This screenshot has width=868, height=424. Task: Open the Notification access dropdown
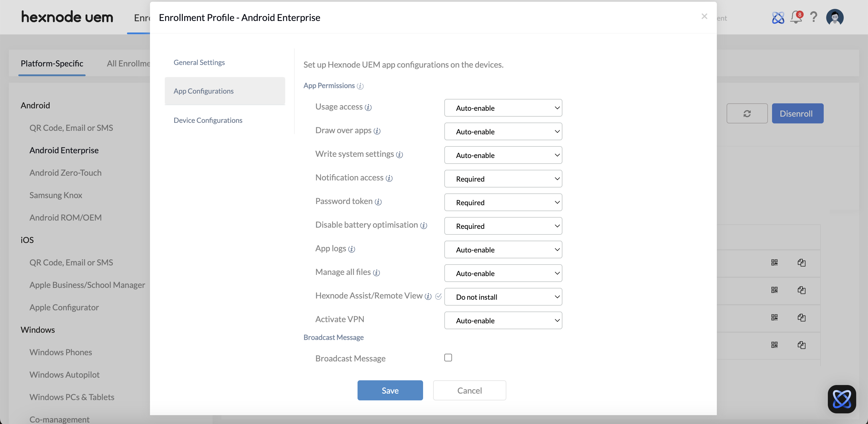pos(503,179)
